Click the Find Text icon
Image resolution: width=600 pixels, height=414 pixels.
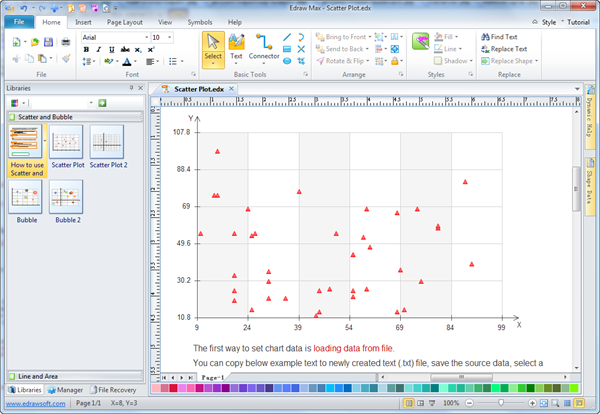485,37
